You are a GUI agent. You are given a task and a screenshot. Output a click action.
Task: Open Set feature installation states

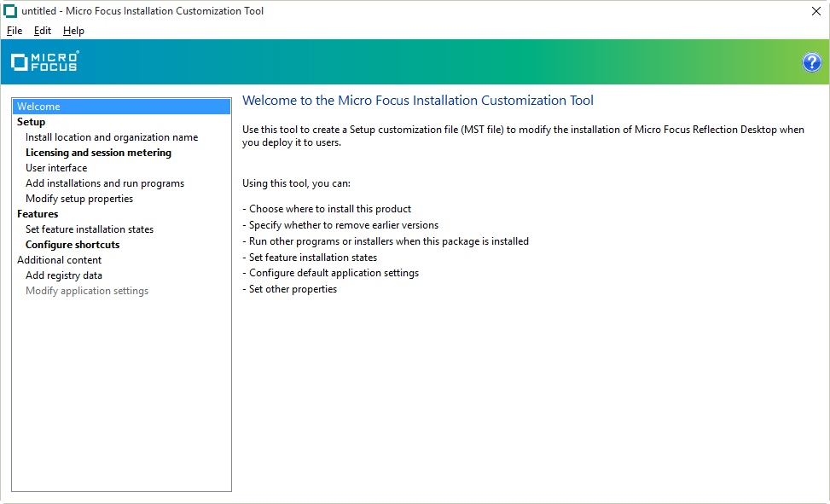pyautogui.click(x=90, y=229)
